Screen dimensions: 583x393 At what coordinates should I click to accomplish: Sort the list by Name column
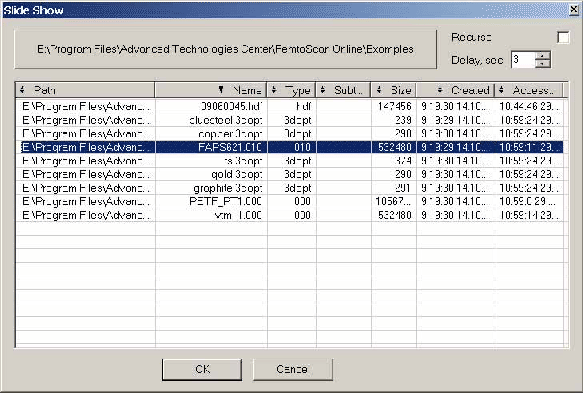(211, 90)
